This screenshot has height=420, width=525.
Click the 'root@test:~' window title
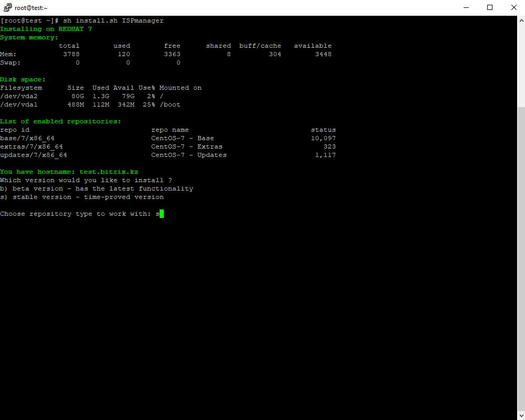click(31, 8)
